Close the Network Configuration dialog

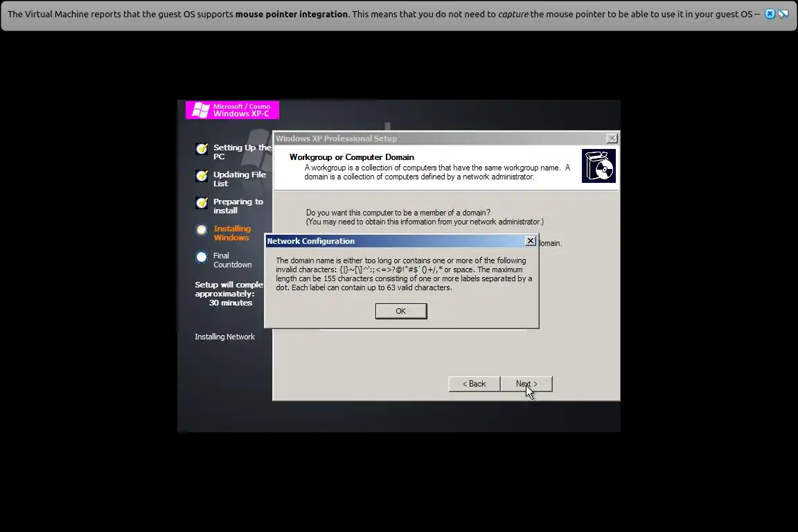[x=531, y=241]
